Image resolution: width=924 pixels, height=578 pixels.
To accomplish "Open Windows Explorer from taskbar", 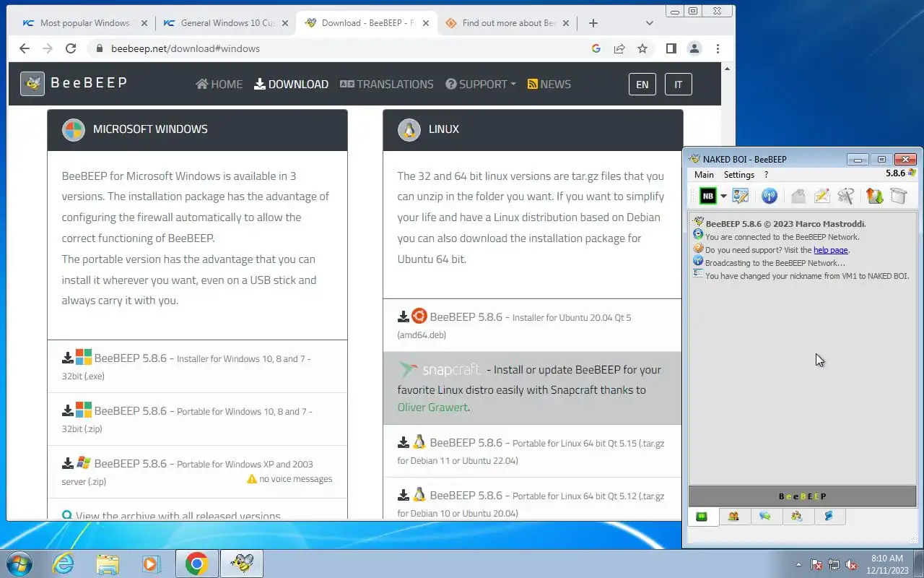I will (108, 564).
